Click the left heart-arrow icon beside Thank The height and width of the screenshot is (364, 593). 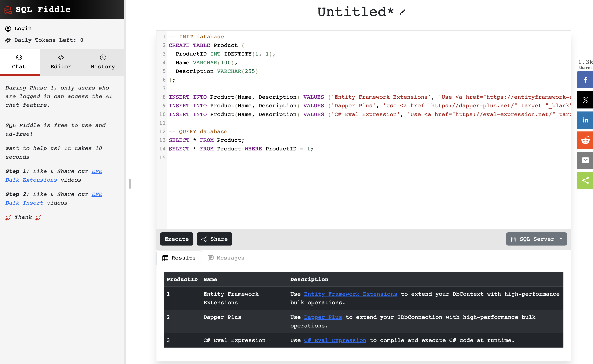8,218
